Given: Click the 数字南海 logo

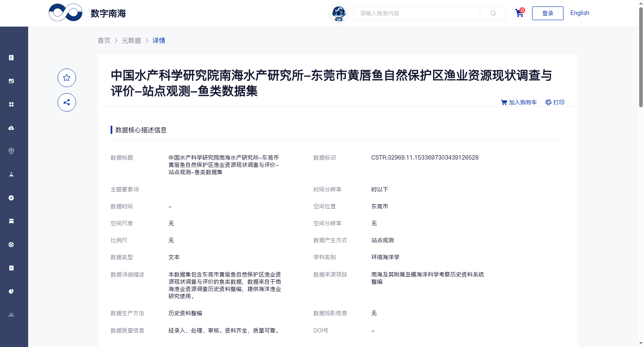Looking at the screenshot, I should click(x=87, y=13).
